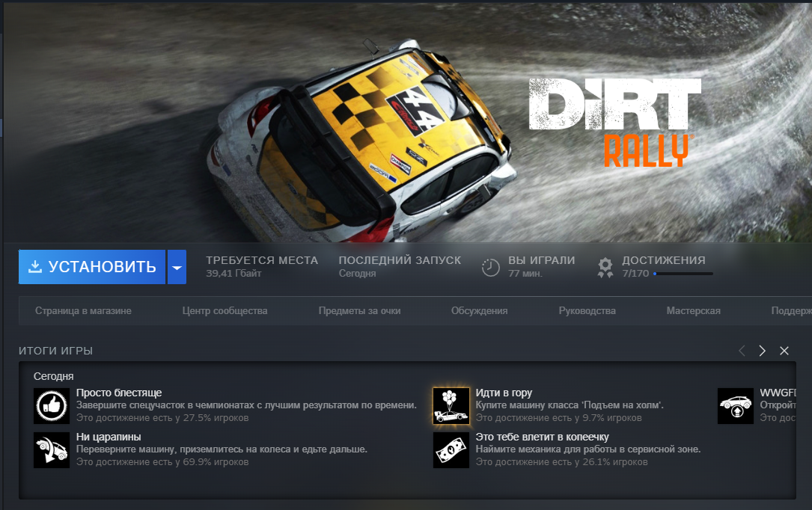The image size is (812, 510).
Task: Click the '39,41 Гбайт' size value
Action: [233, 273]
